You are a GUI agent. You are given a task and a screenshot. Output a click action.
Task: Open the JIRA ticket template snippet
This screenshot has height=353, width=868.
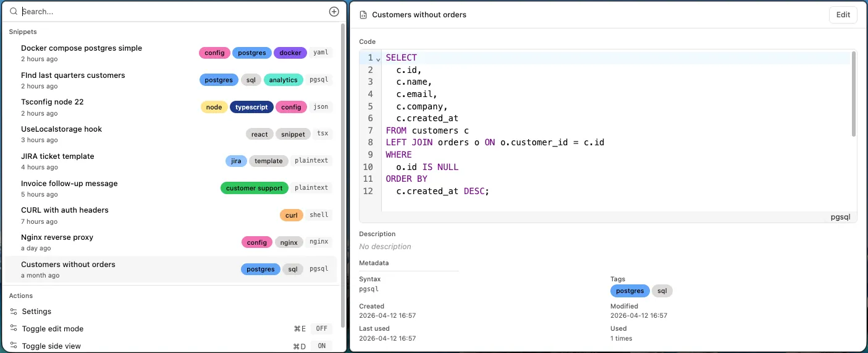coord(57,156)
